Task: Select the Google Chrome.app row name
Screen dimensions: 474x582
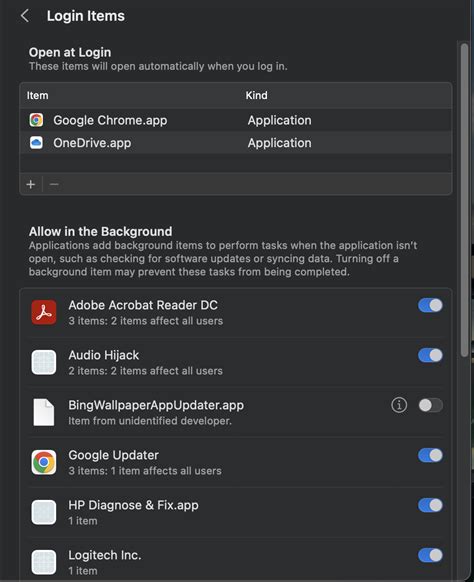Action: [x=110, y=120]
